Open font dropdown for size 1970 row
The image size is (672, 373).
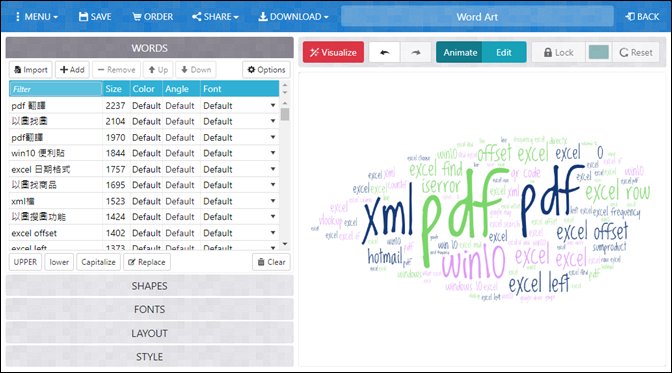coord(273,137)
